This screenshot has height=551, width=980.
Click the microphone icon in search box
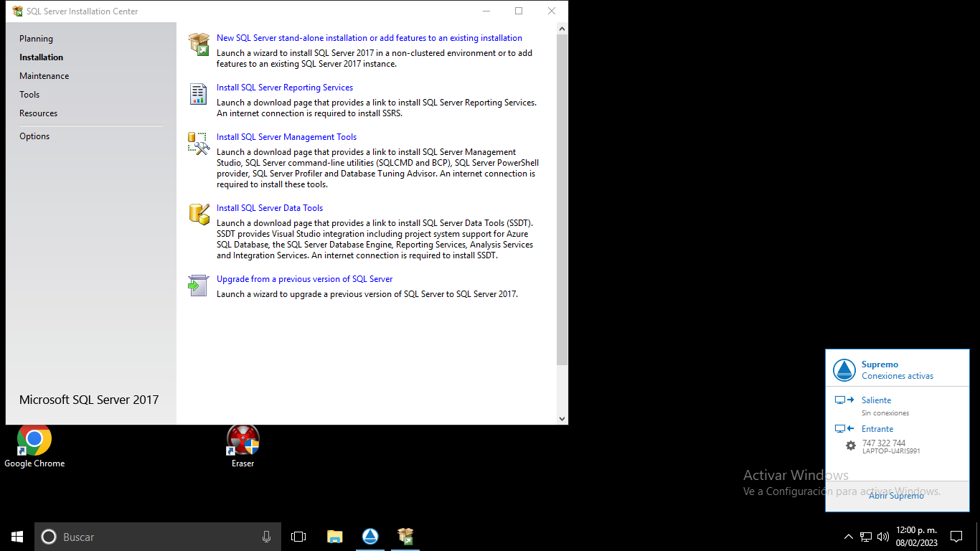[x=266, y=537]
